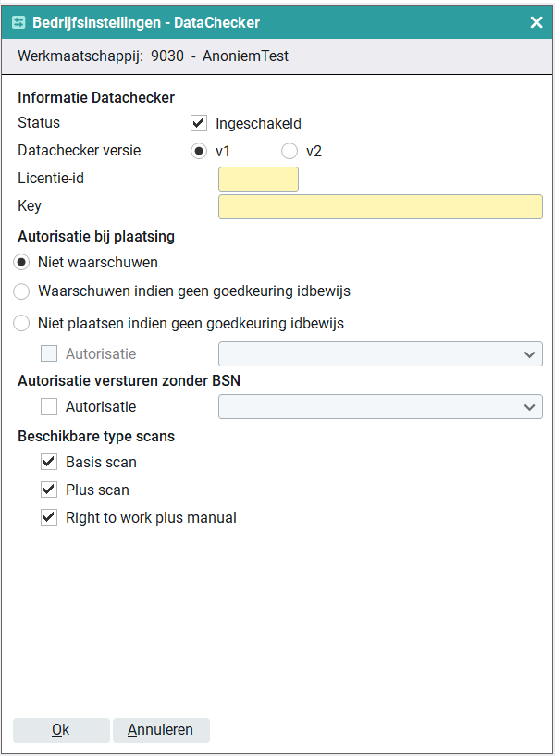555x756 pixels.
Task: Click the Key input field
Action: coord(380,206)
